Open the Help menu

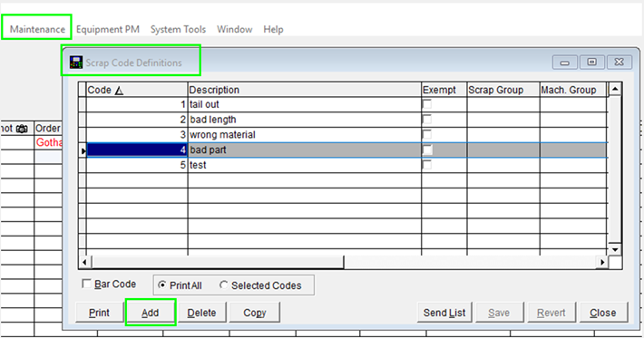click(273, 29)
